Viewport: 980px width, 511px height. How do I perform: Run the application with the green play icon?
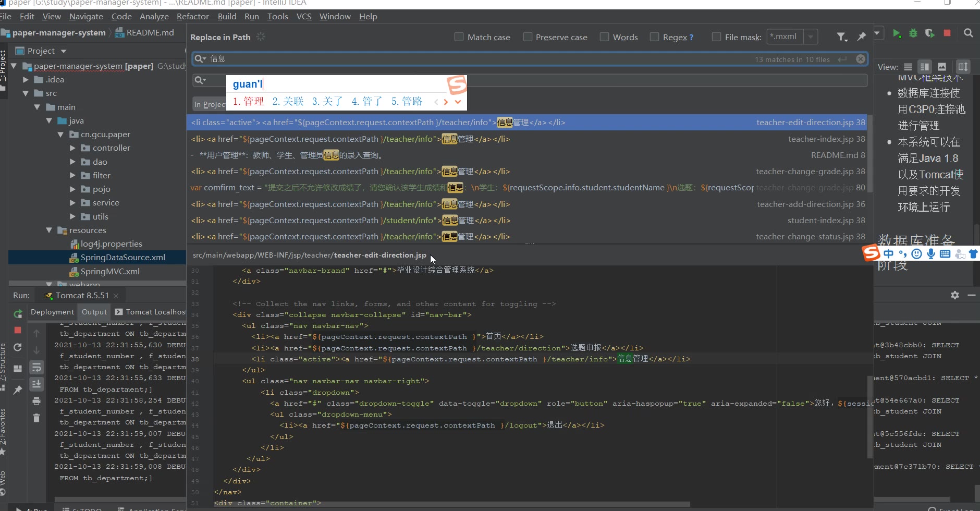[x=897, y=33]
